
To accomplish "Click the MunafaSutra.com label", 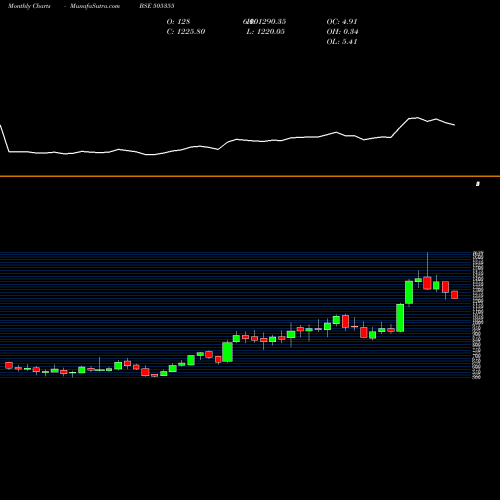I will click(95, 6).
